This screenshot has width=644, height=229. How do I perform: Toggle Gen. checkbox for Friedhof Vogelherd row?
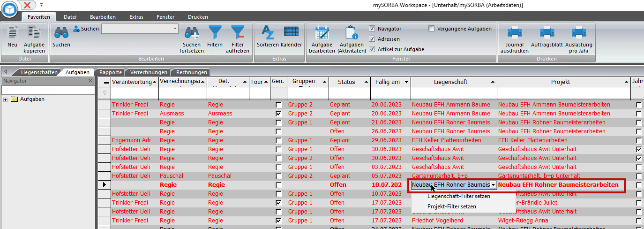(x=279, y=221)
